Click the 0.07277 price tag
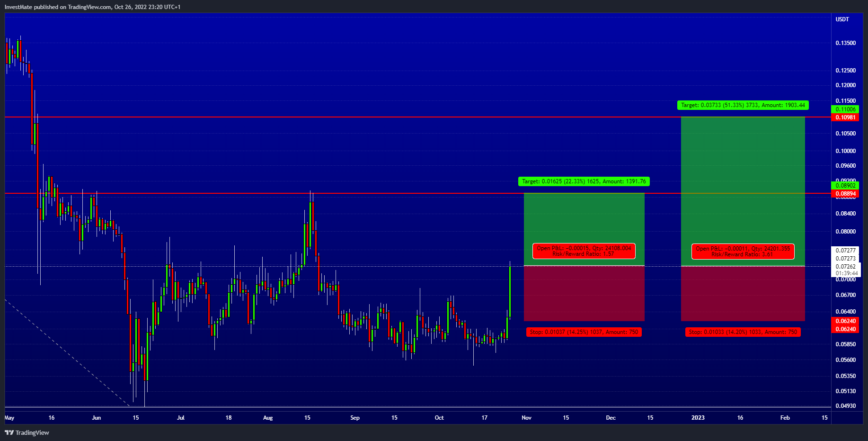 click(x=845, y=251)
